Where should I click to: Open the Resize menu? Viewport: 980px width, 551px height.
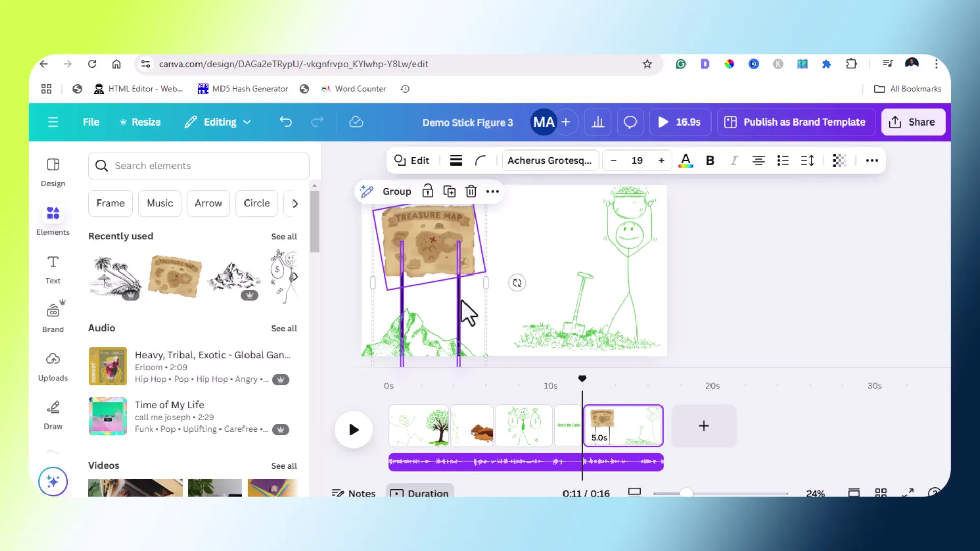click(x=140, y=122)
